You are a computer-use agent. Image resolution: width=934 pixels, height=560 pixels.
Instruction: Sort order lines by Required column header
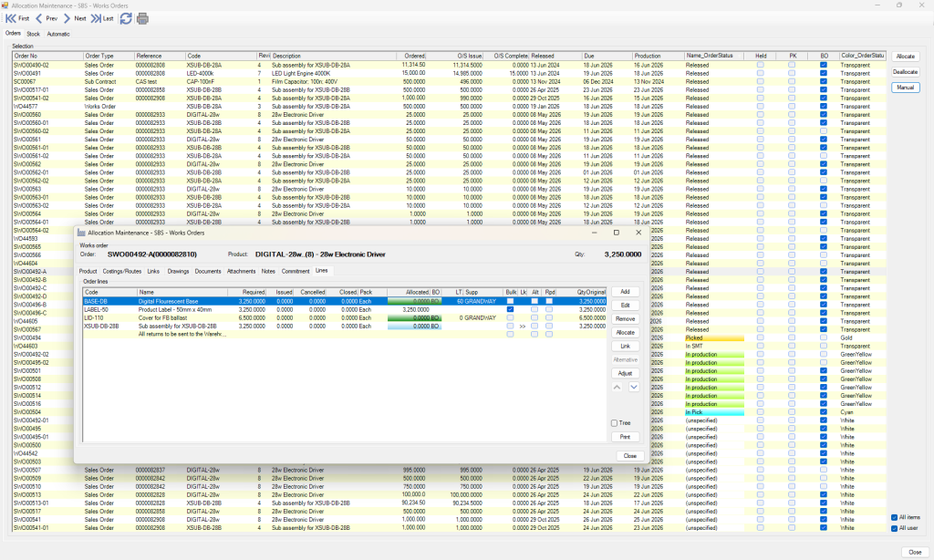click(x=246, y=293)
